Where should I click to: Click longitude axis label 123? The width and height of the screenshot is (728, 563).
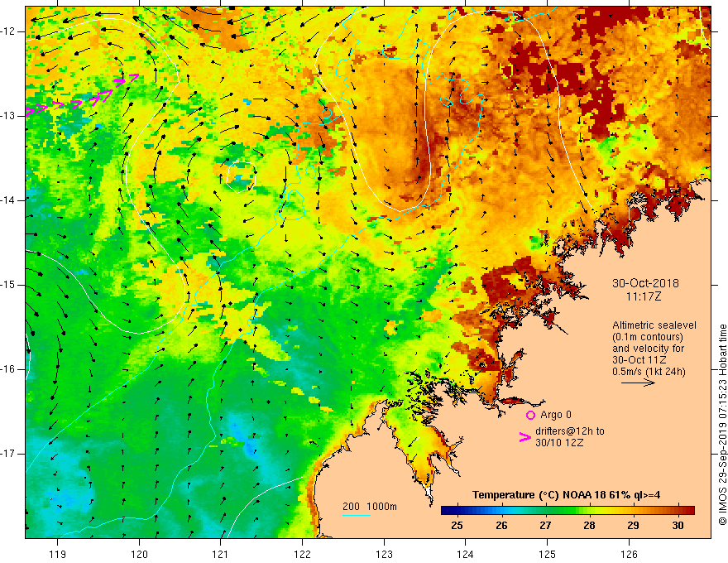click(x=384, y=554)
